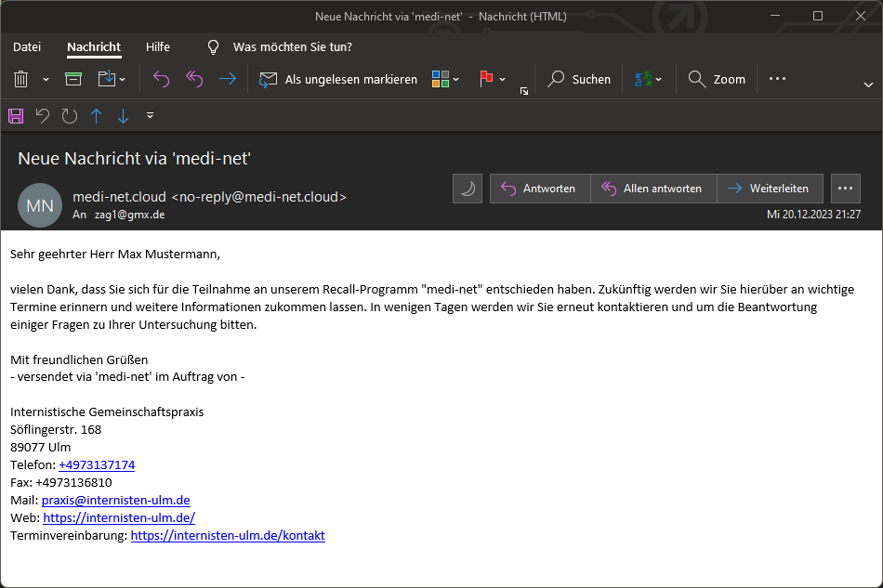Undo the last action in quick access toolbar
The image size is (883, 588).
(x=42, y=116)
